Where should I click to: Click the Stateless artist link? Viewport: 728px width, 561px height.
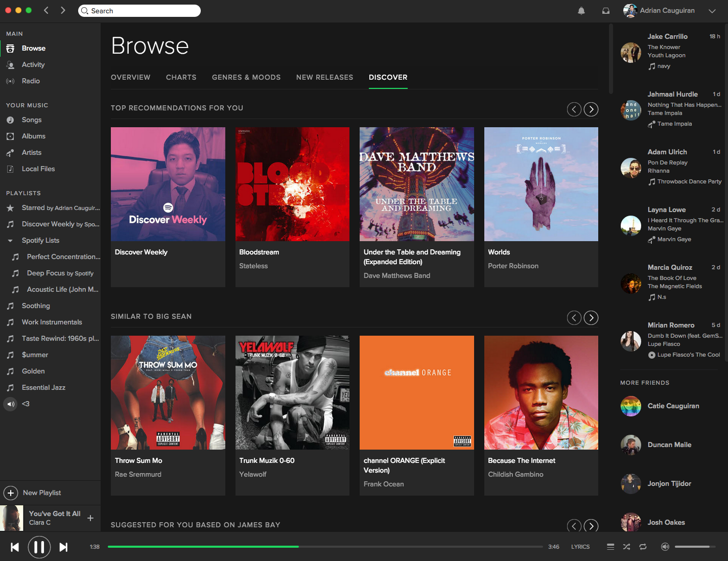pyautogui.click(x=253, y=266)
